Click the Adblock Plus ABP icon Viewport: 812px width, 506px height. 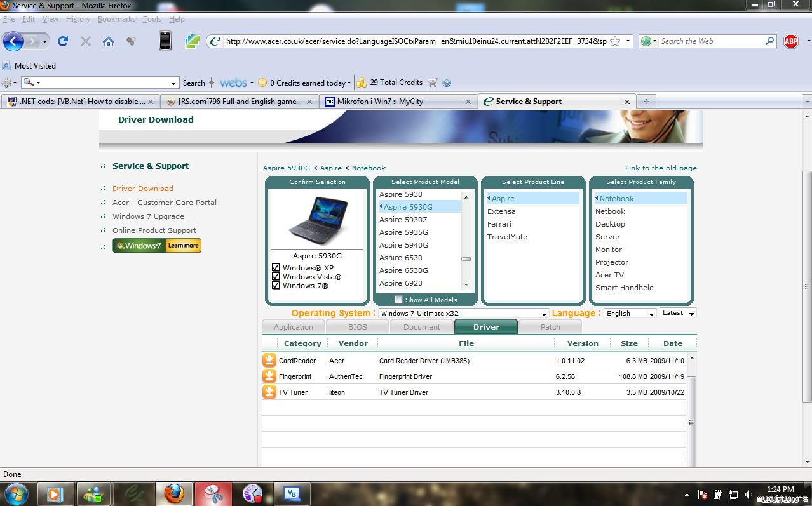[791, 41]
